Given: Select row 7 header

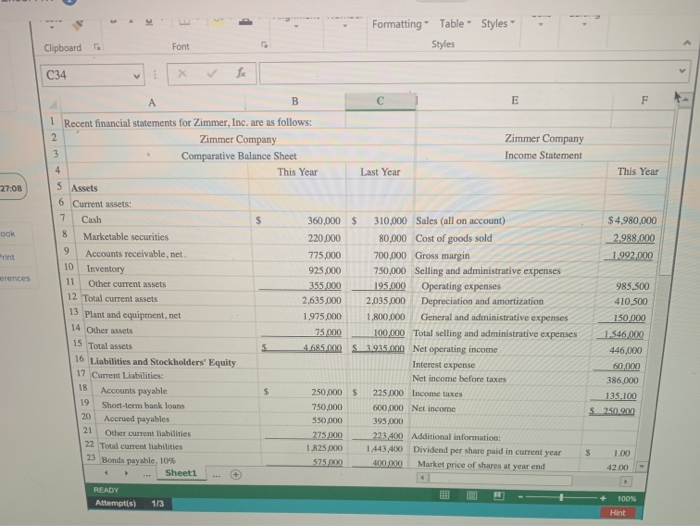Looking at the screenshot, I should [62, 218].
